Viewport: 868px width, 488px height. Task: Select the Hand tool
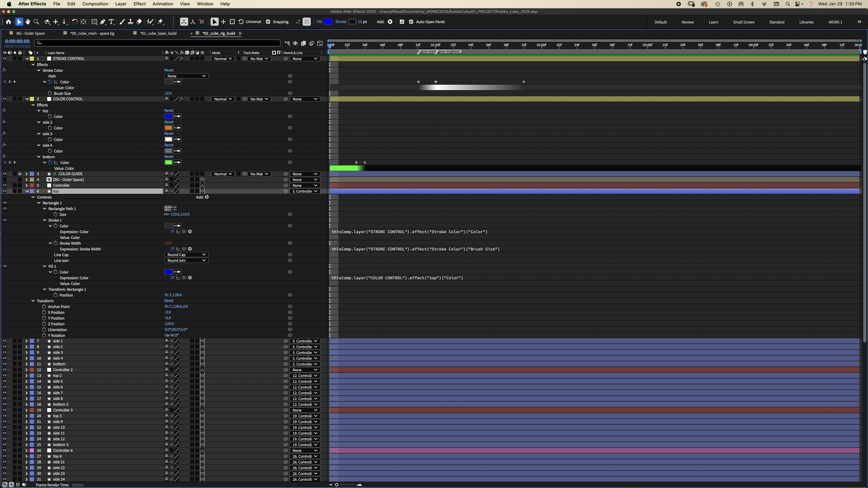click(28, 22)
